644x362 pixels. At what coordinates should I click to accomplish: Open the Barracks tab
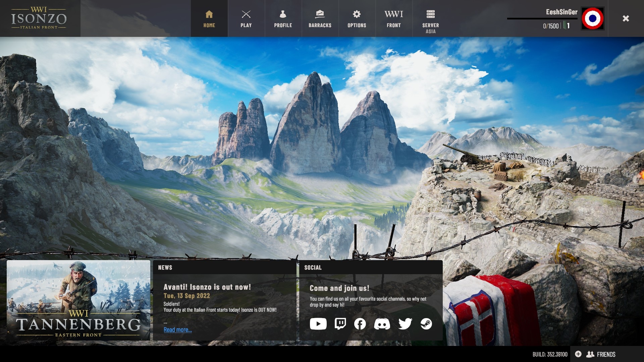point(320,18)
